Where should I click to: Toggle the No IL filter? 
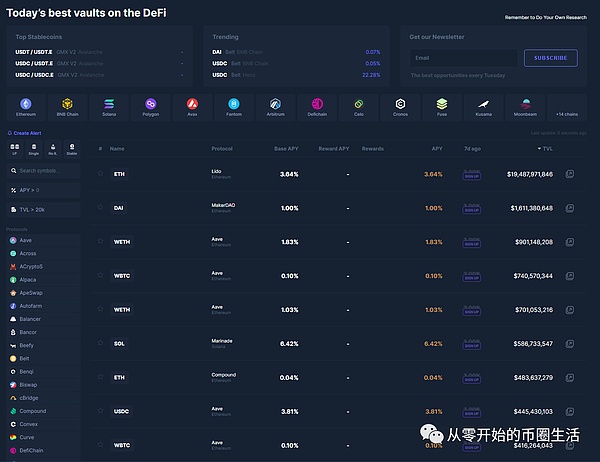(x=50, y=151)
